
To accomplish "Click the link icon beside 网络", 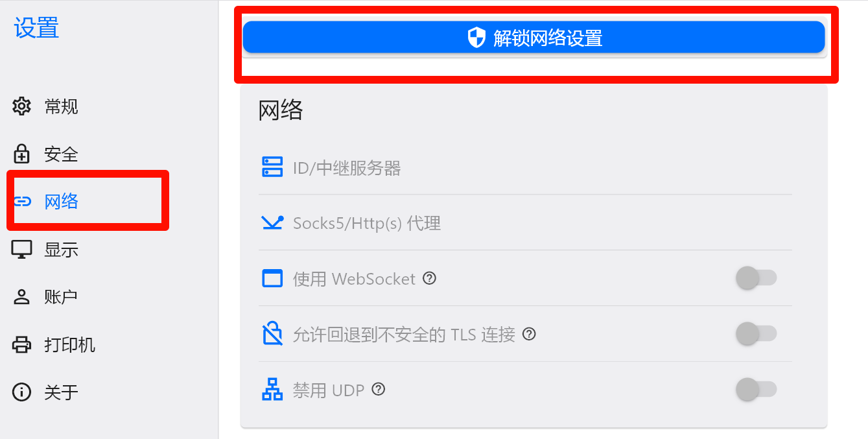I will [x=22, y=202].
